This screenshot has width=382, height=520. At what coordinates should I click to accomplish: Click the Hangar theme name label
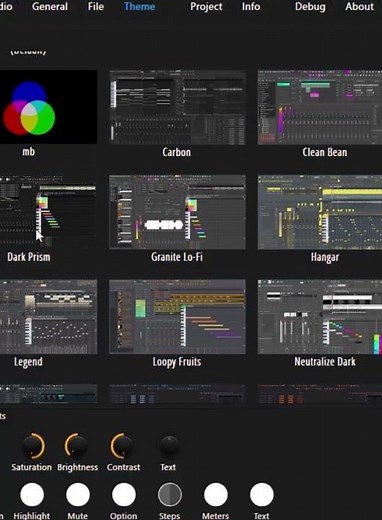point(325,257)
